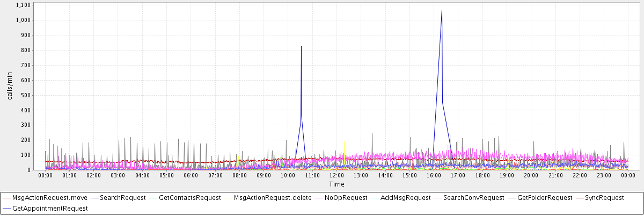Click the 1,100 value atop the y-axis
The width and height of the screenshot is (644, 215).
[23, 5]
